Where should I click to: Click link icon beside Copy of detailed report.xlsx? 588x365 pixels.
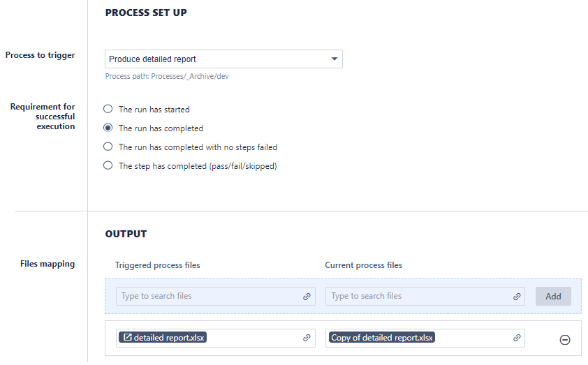point(517,338)
